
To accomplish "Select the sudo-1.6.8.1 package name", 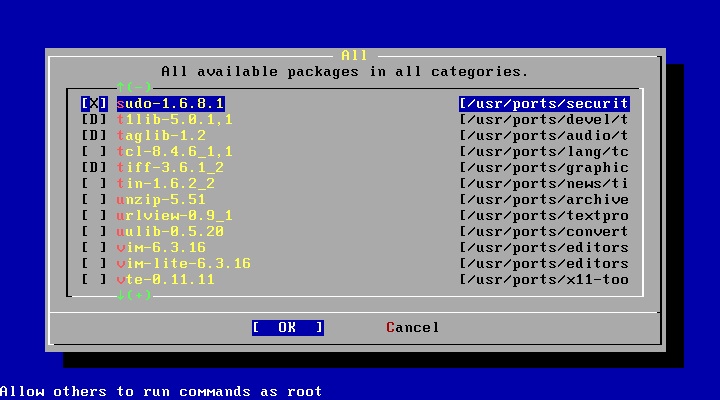I will pyautogui.click(x=171, y=103).
